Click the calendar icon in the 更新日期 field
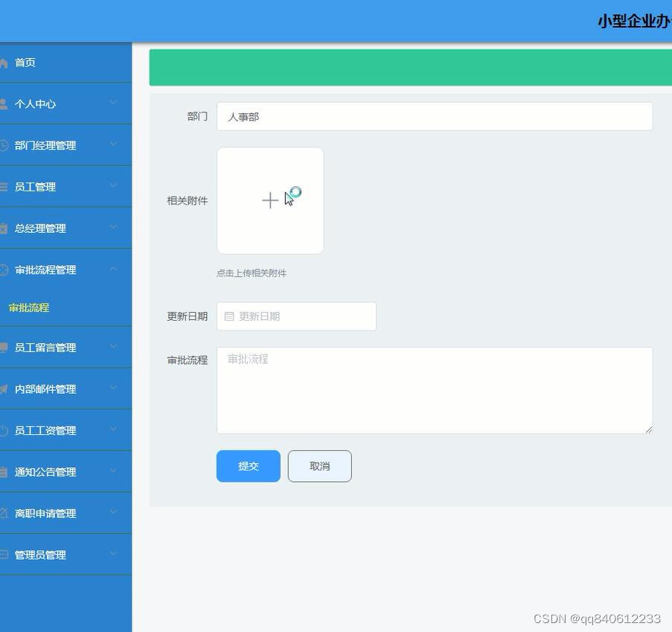 229,316
